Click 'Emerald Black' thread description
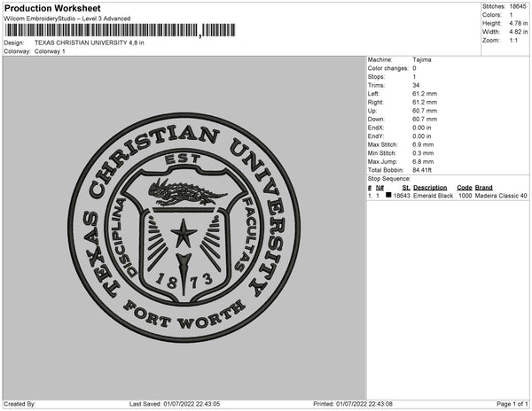The image size is (532, 411). [433, 196]
